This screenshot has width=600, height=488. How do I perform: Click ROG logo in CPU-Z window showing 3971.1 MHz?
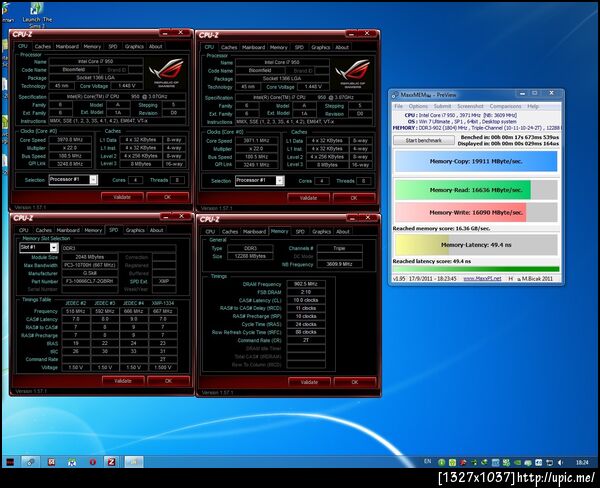click(352, 74)
